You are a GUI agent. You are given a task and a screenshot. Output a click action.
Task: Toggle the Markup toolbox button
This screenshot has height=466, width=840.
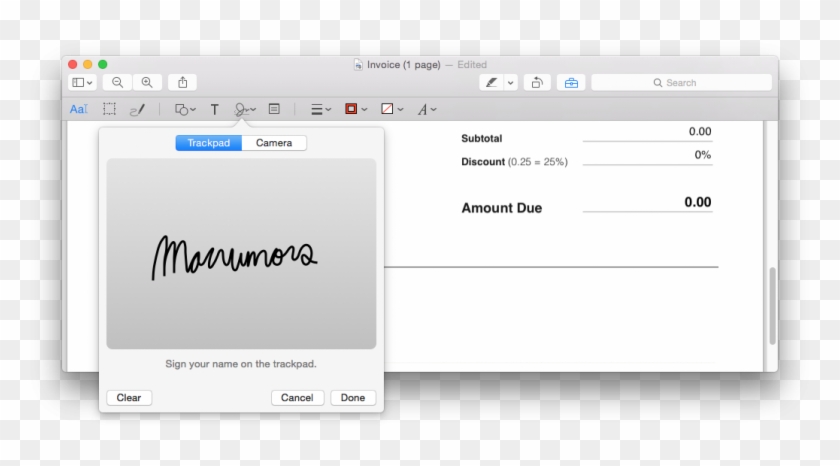pos(571,82)
